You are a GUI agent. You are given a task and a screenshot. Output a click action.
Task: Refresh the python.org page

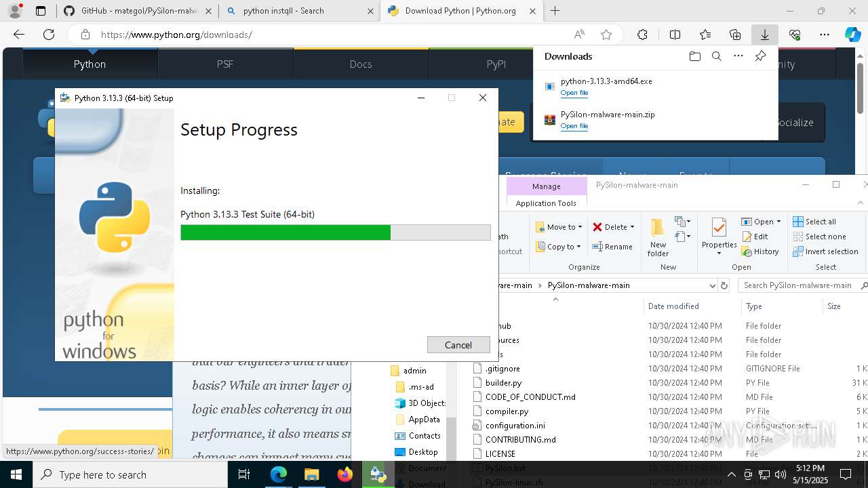[x=49, y=35]
